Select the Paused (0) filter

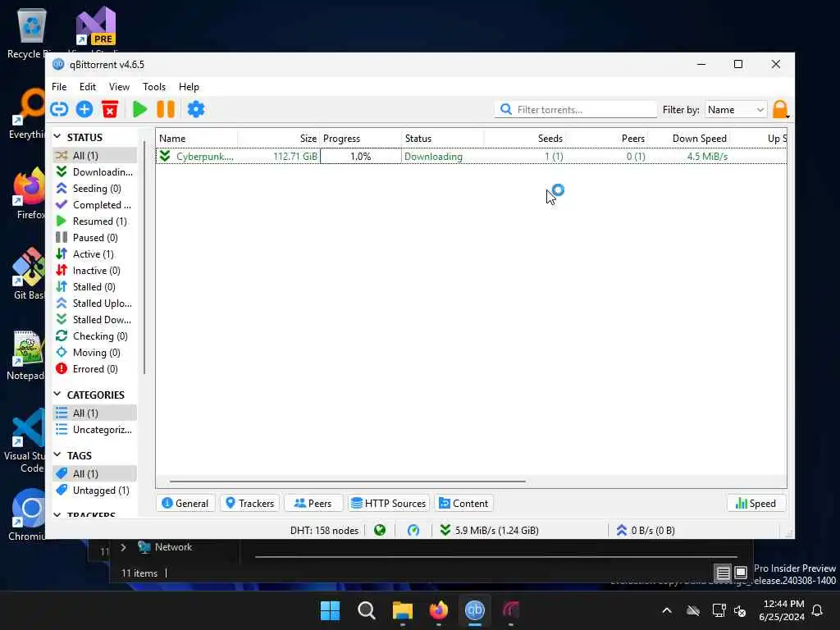[x=94, y=238]
